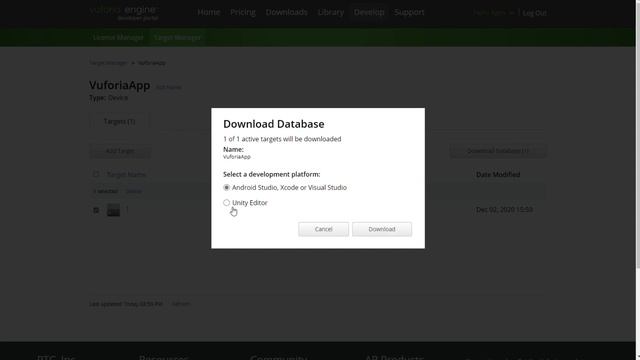Click the user name dropdown beside Log Out
The width and height of the screenshot is (640, 360).
pyautogui.click(x=494, y=13)
